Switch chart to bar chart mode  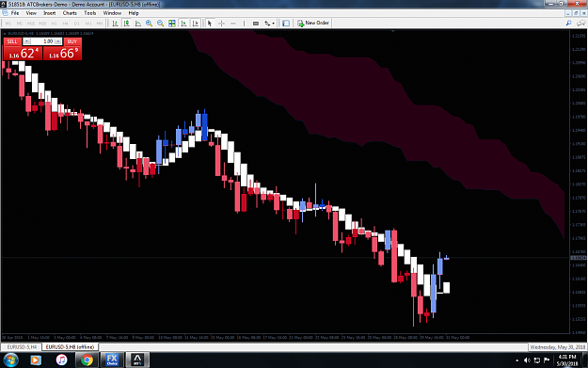point(115,24)
